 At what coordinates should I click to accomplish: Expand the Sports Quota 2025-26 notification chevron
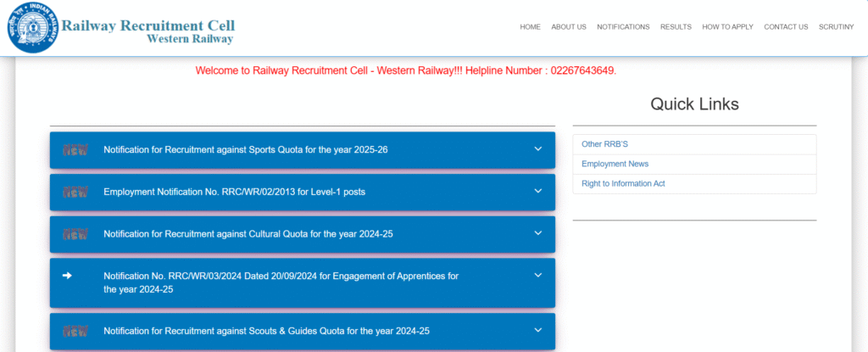(537, 149)
